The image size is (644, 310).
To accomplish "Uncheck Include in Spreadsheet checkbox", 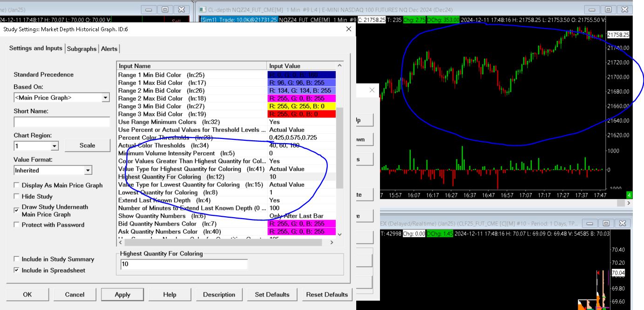I will [17, 270].
